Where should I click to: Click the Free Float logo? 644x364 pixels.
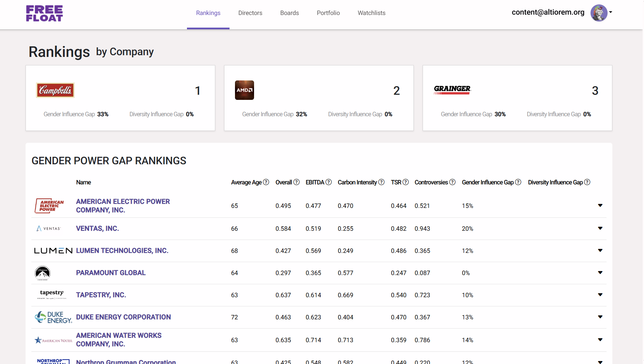pyautogui.click(x=44, y=14)
